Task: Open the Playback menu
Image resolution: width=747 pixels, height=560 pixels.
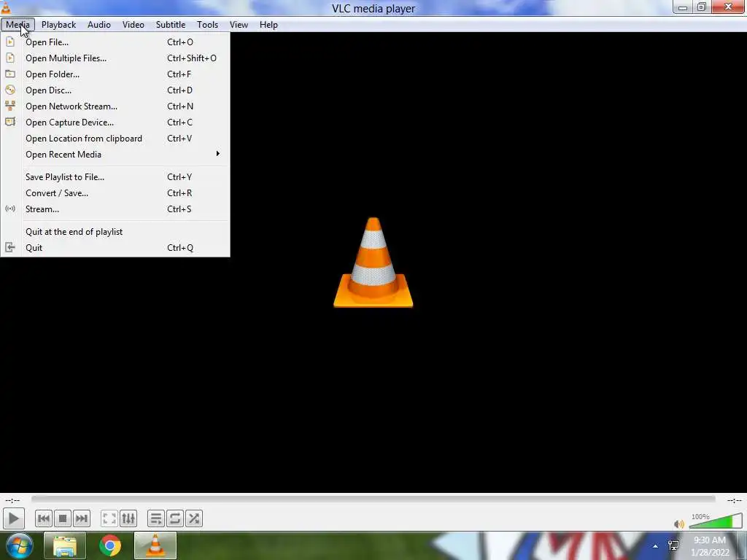Action: tap(58, 25)
